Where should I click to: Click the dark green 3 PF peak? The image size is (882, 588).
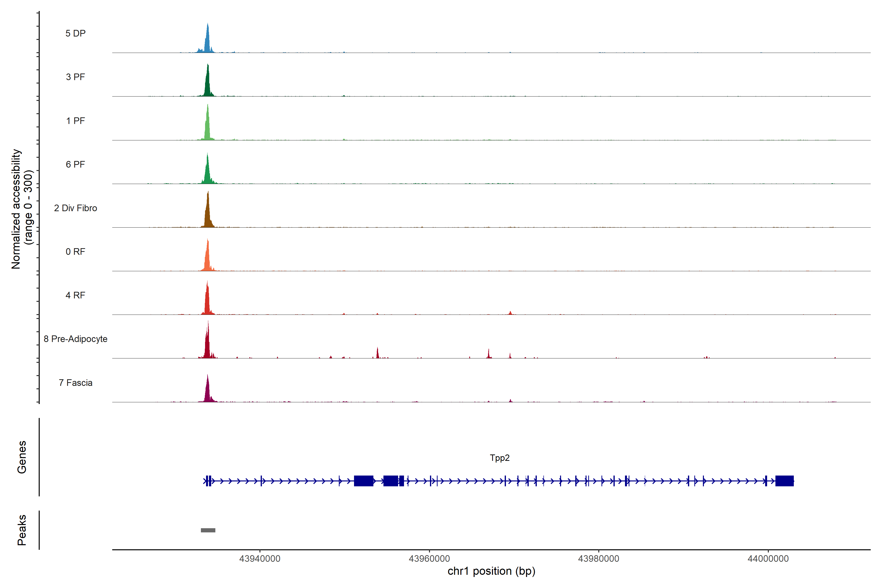pos(207,84)
